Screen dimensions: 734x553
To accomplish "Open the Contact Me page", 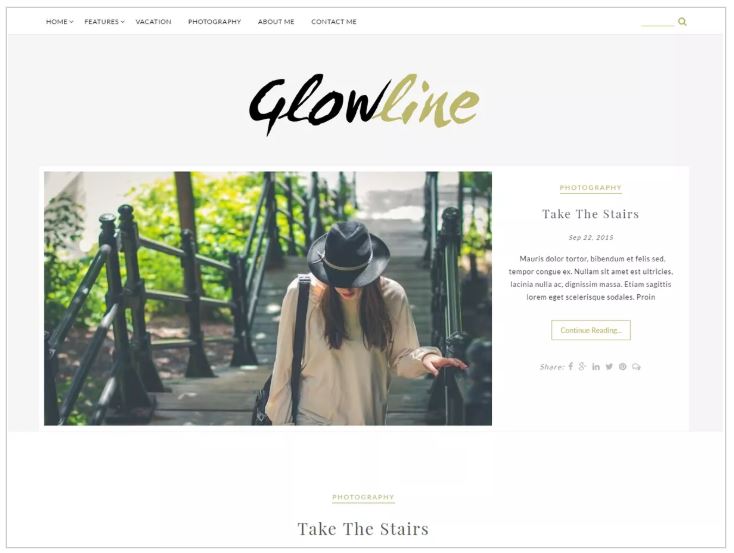I will point(334,22).
